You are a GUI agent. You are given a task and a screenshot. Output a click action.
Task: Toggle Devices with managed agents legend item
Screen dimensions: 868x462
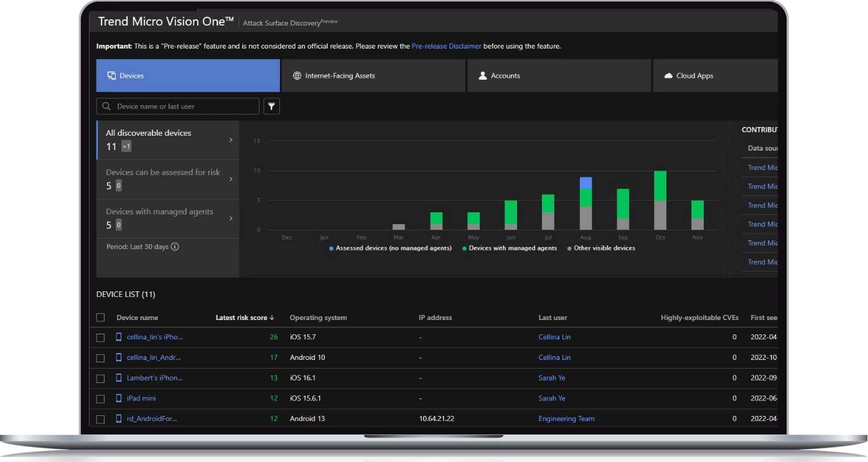(x=510, y=248)
